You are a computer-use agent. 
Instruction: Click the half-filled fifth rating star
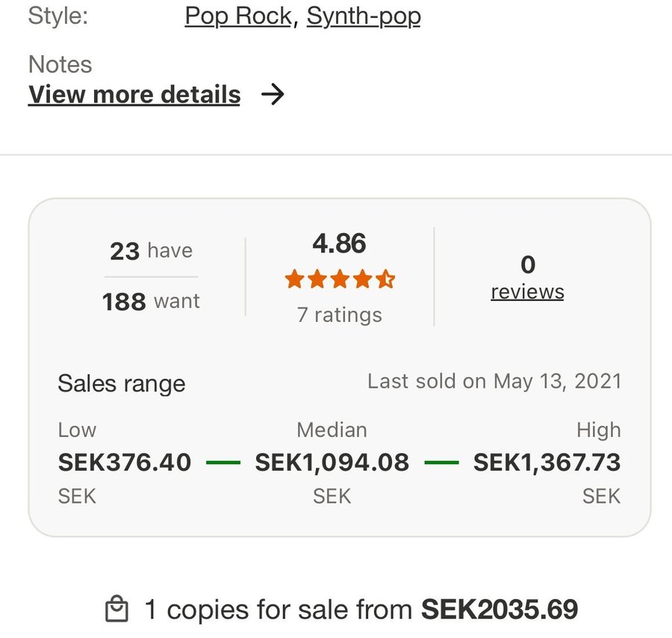[x=385, y=280]
